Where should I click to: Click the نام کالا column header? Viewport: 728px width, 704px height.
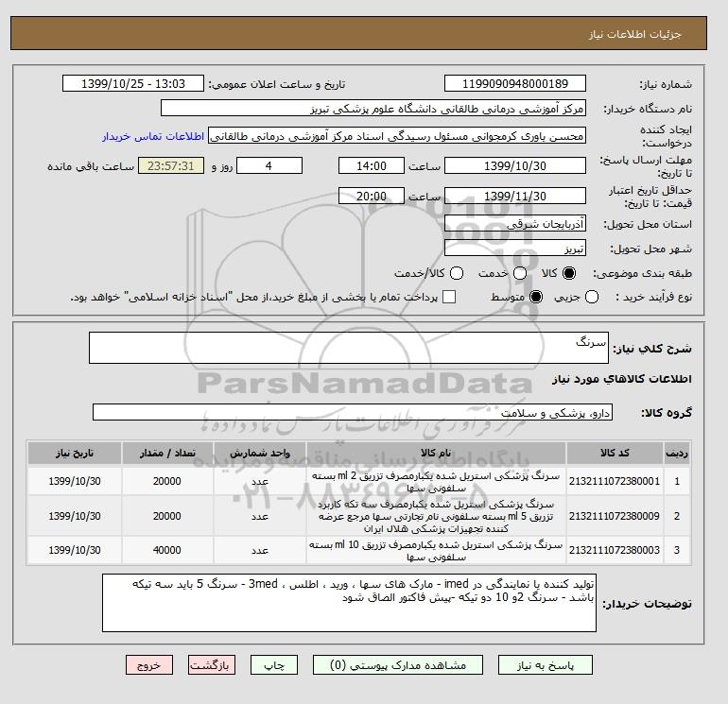point(436,453)
